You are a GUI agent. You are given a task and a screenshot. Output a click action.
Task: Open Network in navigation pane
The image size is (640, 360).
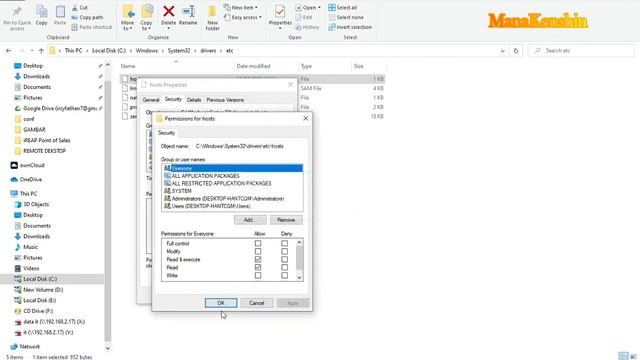tap(25, 347)
